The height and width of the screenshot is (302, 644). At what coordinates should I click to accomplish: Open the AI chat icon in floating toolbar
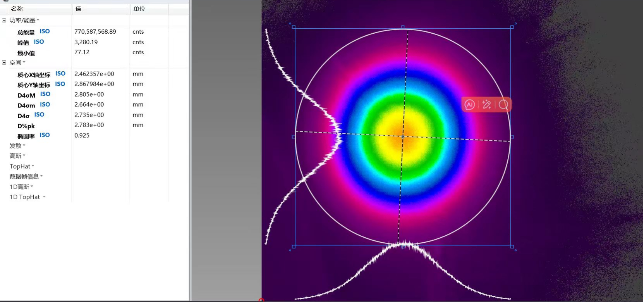(x=470, y=105)
